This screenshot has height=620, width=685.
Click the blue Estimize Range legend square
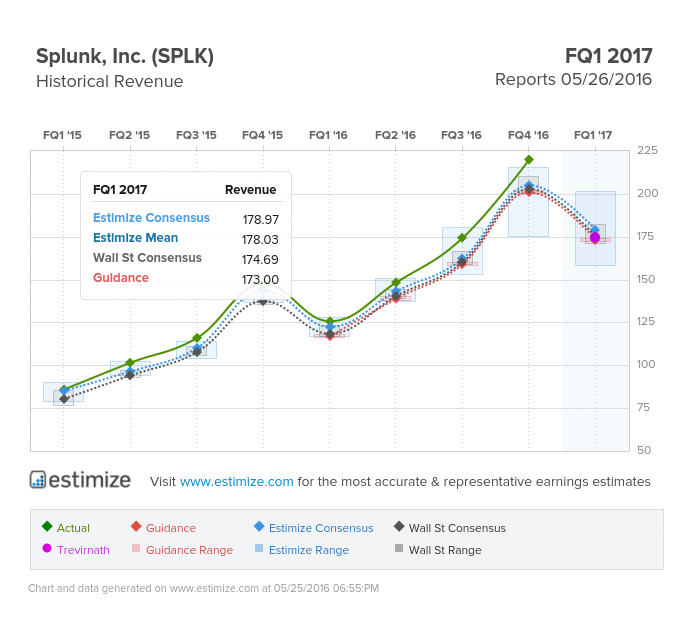[259, 548]
